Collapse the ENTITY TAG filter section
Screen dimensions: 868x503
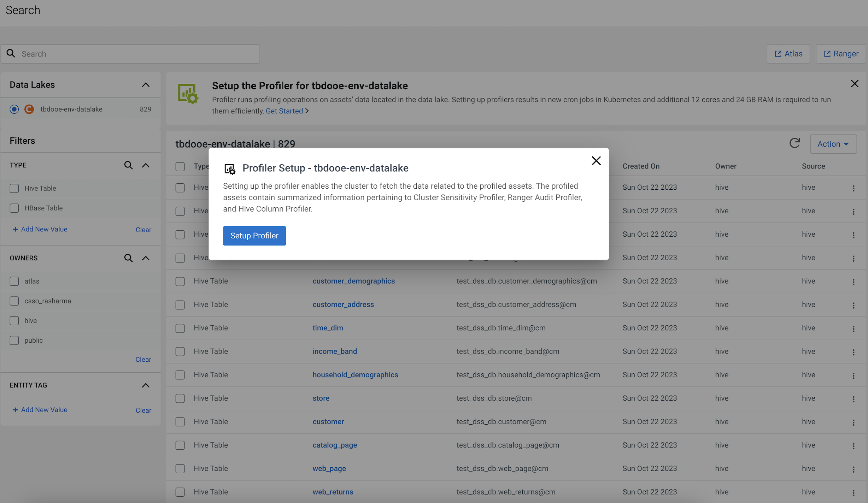pos(146,385)
